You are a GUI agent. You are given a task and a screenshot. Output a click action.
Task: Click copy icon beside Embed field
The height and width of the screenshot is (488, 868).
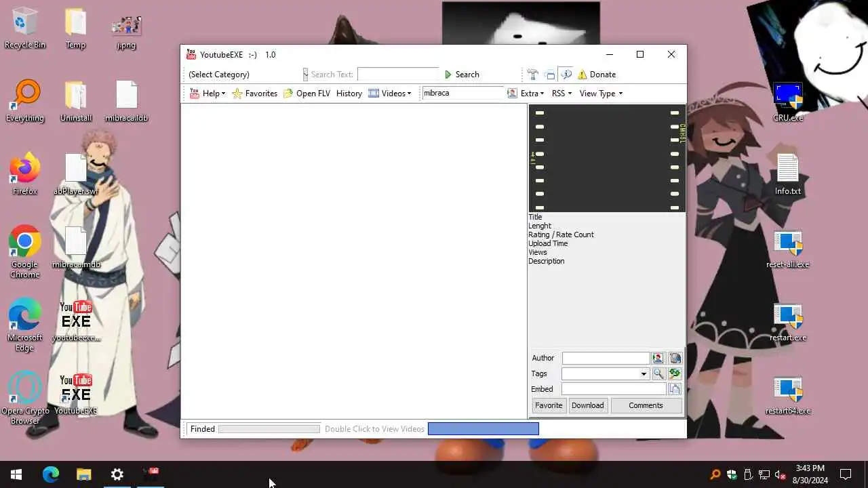click(675, 389)
